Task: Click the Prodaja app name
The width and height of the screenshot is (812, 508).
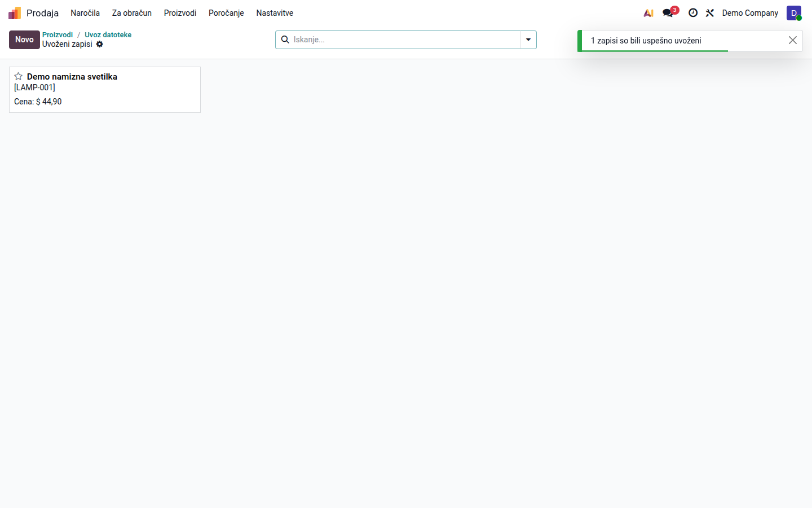Action: 42,13
